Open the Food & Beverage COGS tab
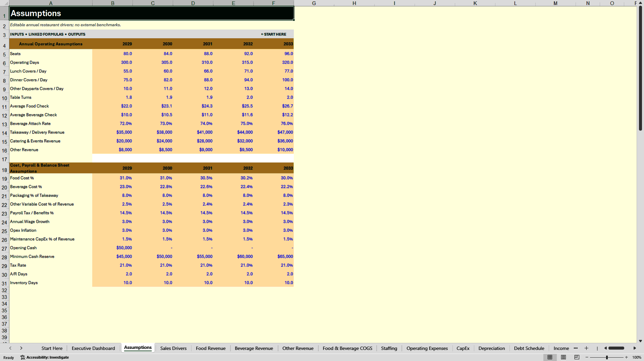 click(x=347, y=348)
